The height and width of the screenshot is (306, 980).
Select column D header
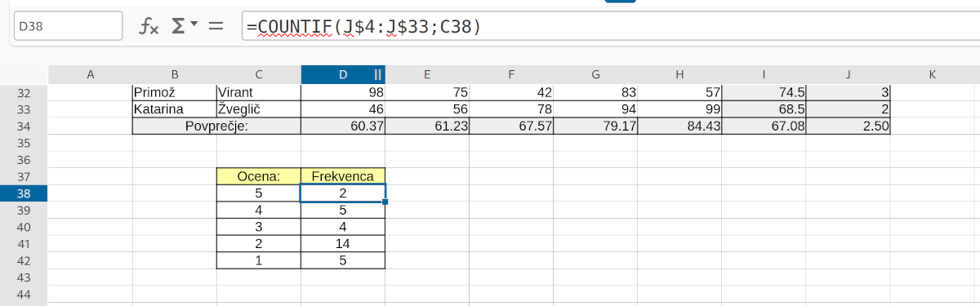pos(343,74)
